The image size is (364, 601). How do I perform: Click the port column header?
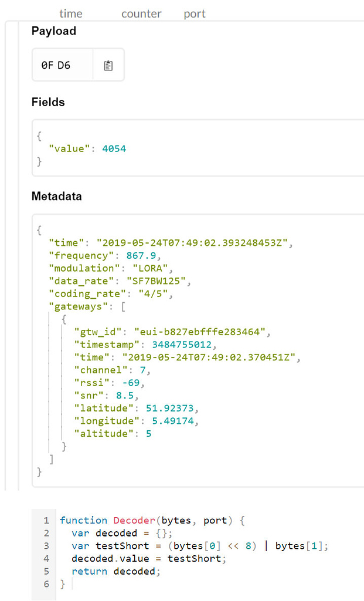coord(195,14)
